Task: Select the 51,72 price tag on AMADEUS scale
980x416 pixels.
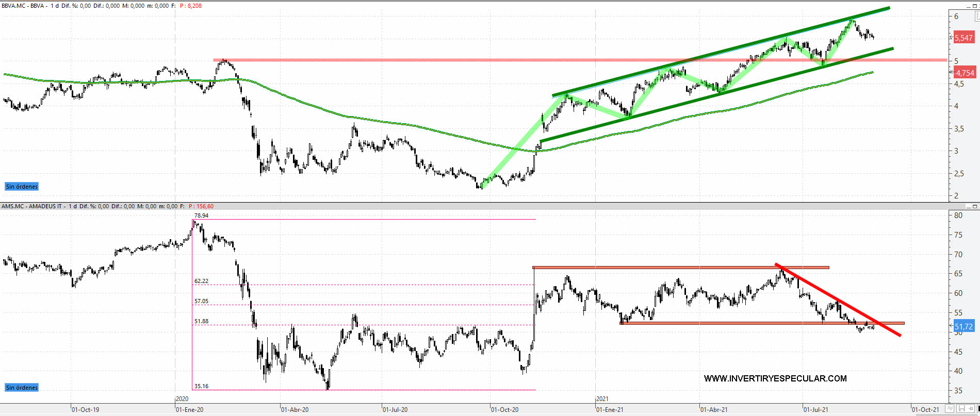Action: click(x=963, y=326)
